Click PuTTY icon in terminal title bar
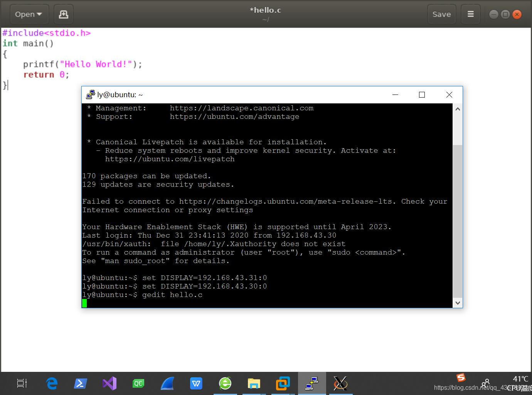 click(90, 95)
